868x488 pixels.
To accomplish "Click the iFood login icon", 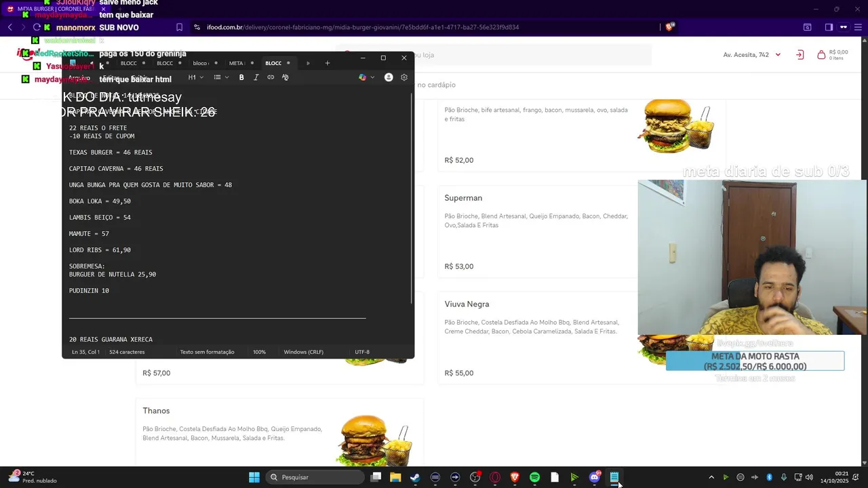I will (x=800, y=55).
